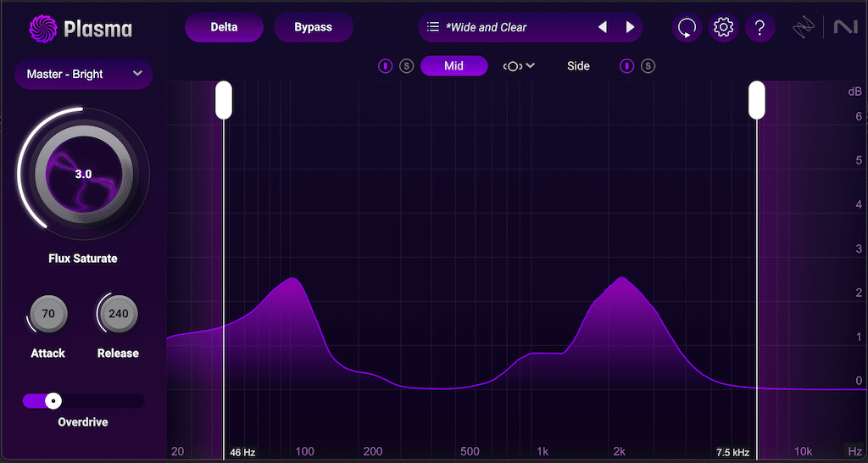The image size is (868, 463).
Task: Open the preset list hamburger icon
Action: point(433,26)
